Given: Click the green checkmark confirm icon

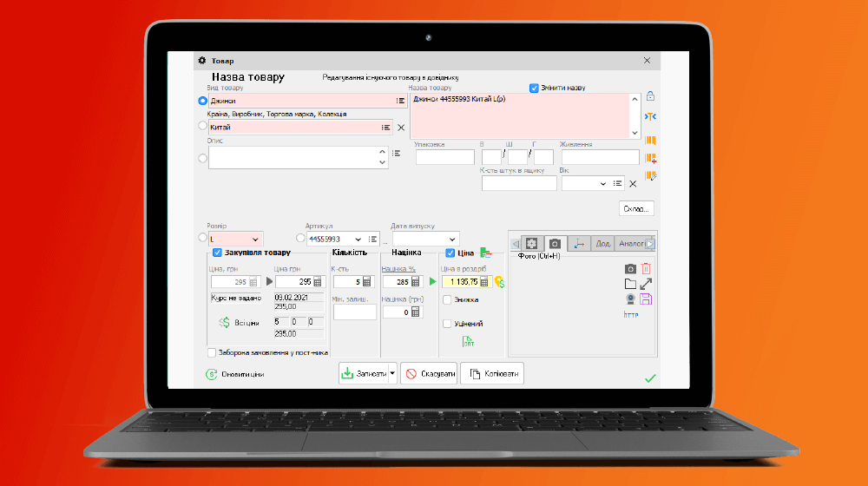Looking at the screenshot, I should tap(650, 378).
